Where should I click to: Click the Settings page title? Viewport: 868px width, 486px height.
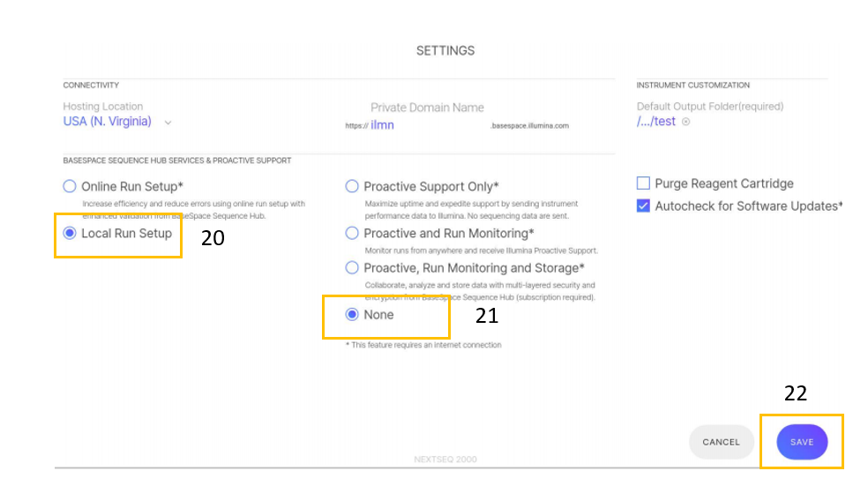(445, 51)
